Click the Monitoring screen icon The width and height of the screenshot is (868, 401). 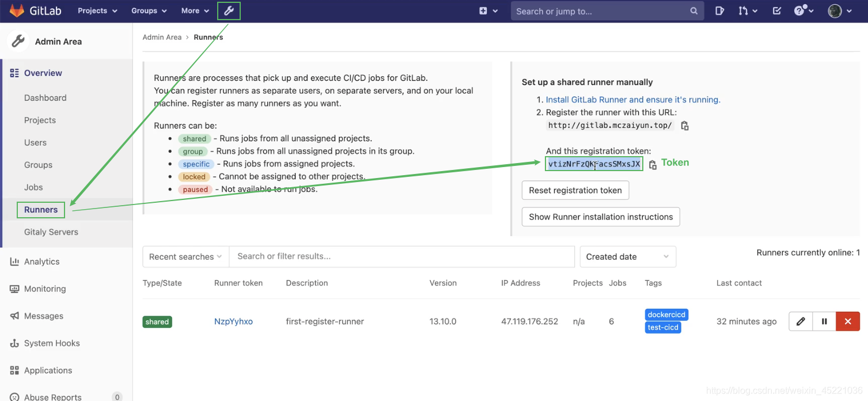click(14, 289)
